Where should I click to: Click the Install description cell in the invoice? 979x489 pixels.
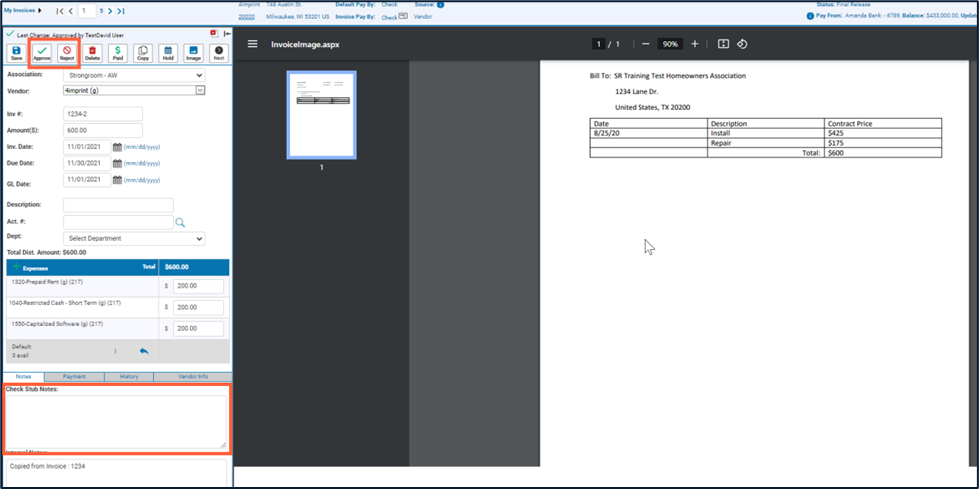pos(765,133)
